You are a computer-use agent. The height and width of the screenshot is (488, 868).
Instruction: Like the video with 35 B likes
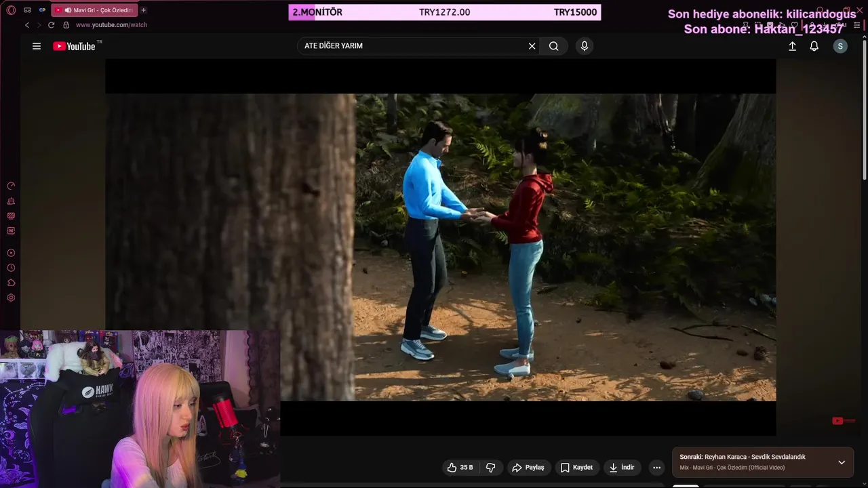460,468
